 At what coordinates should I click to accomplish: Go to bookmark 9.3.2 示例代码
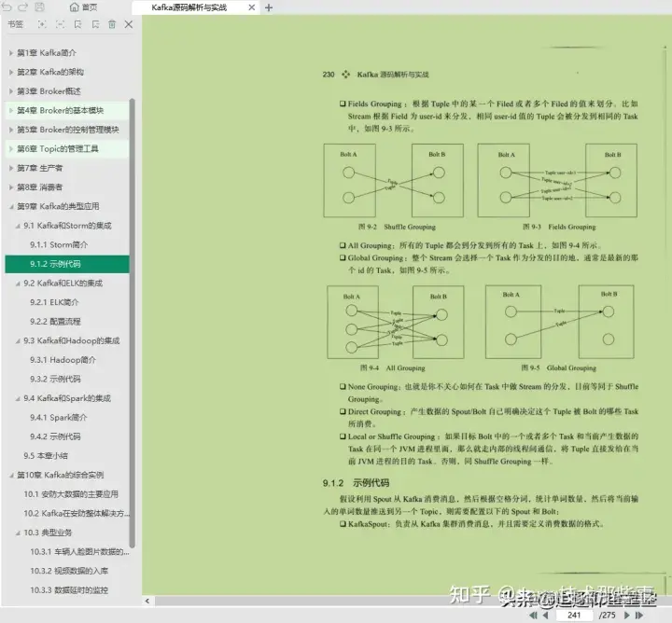55,380
